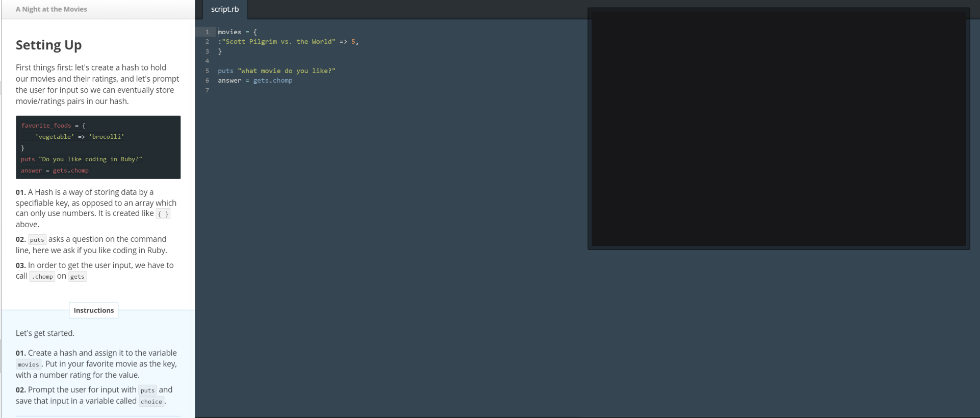
Task: Click the "what movie do you like?" string in the editor
Action: coord(286,71)
